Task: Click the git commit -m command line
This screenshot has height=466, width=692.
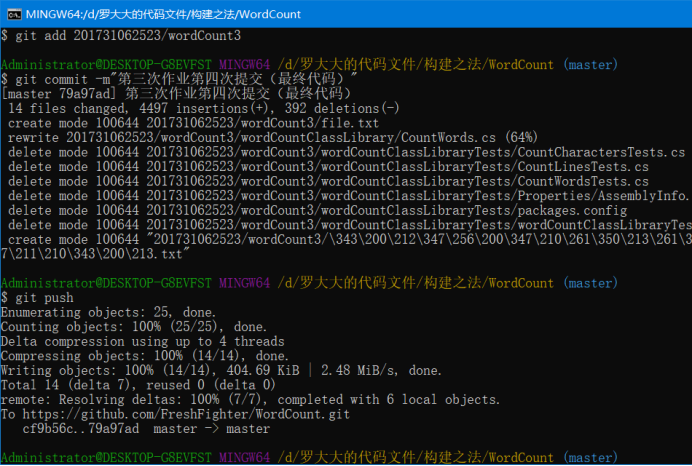Action: click(x=179, y=79)
